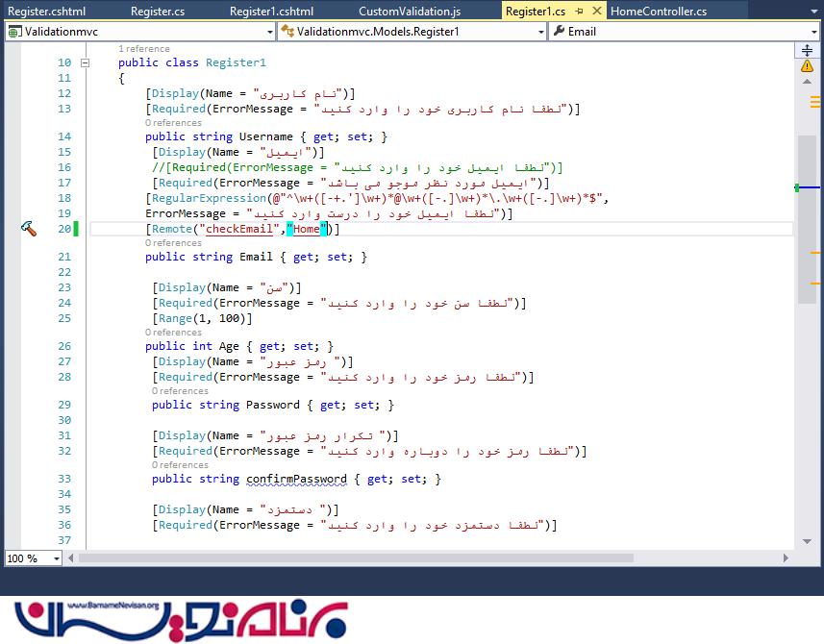
Task: Open the Email member dropdown
Action: coord(813,31)
